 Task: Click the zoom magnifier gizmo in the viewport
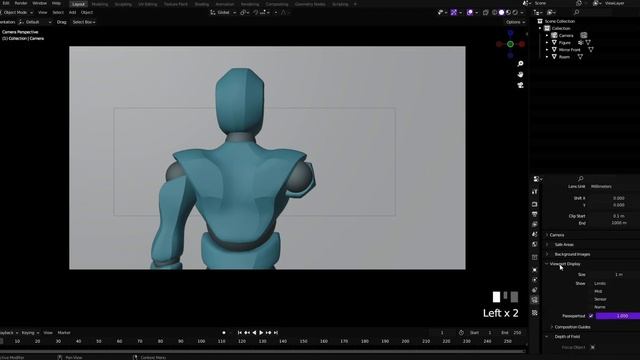click(520, 64)
